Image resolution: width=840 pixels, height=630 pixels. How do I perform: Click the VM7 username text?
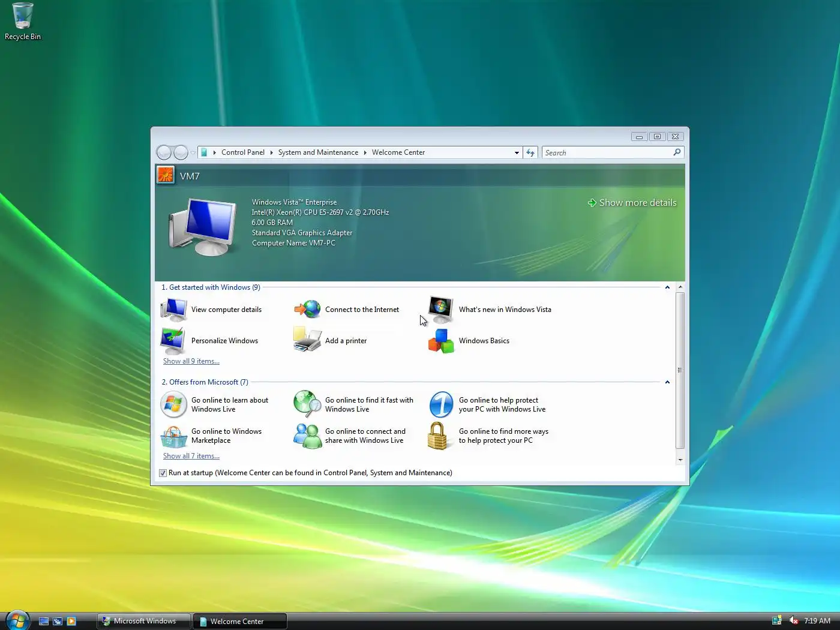coord(190,176)
